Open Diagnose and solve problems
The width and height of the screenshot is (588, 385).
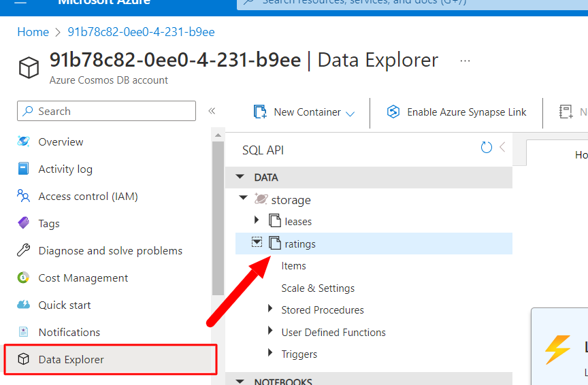pos(110,250)
